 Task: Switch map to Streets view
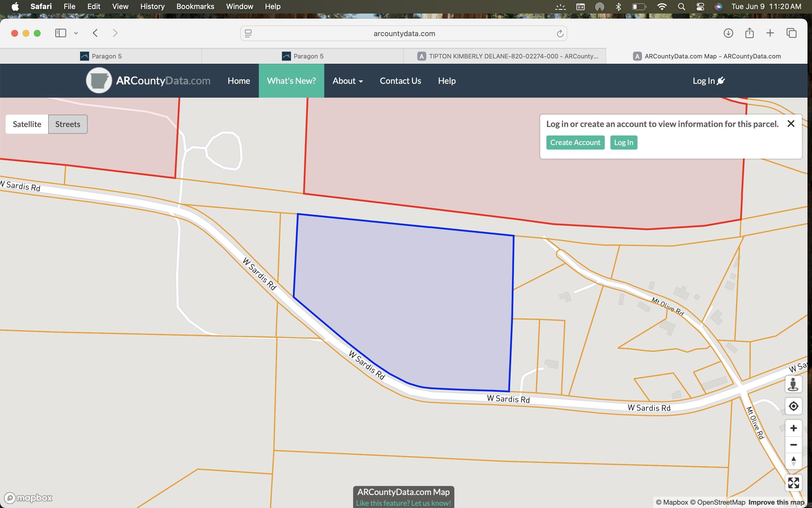click(68, 124)
